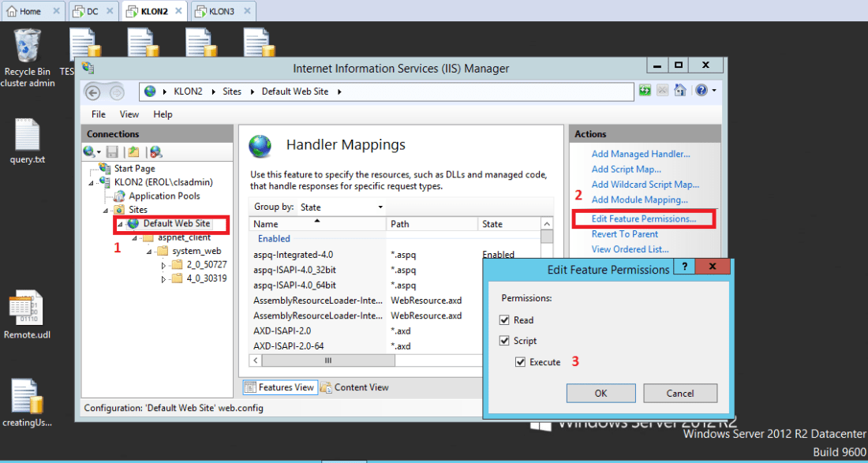Expand the 2_0_50727 folder tree node
The image size is (868, 463).
tap(164, 265)
